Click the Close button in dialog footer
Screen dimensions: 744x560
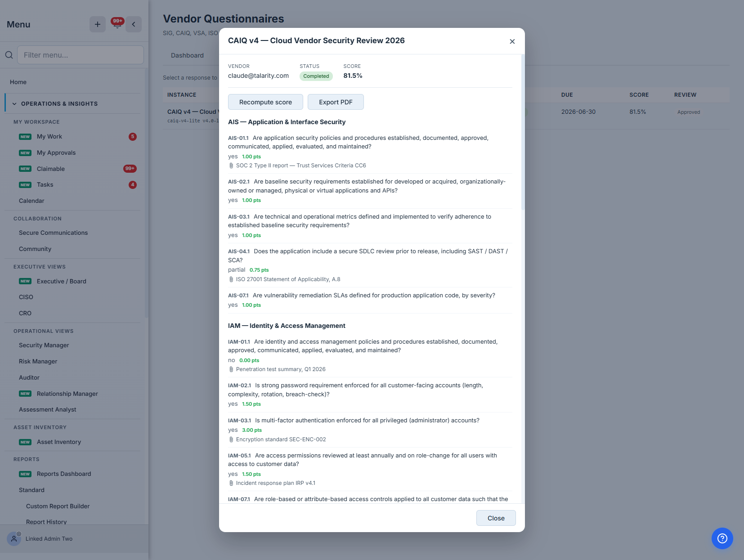click(496, 518)
